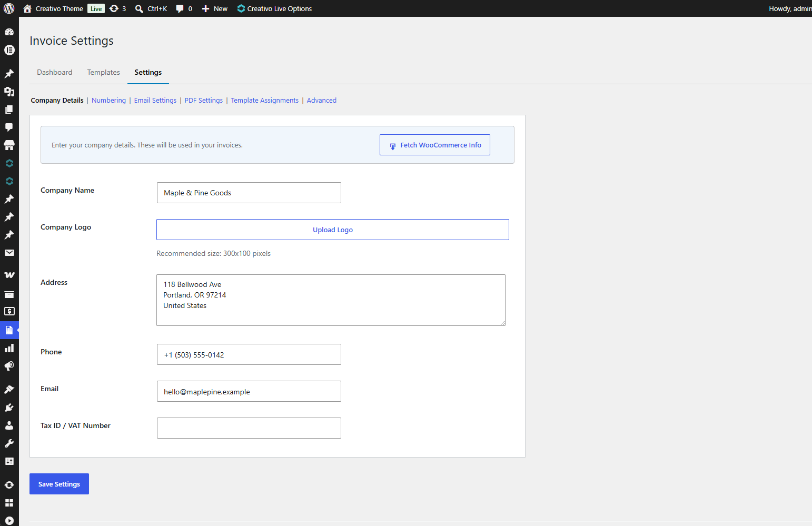Open the PDF Settings section
Viewport: 812px width, 526px height.
[204, 101]
